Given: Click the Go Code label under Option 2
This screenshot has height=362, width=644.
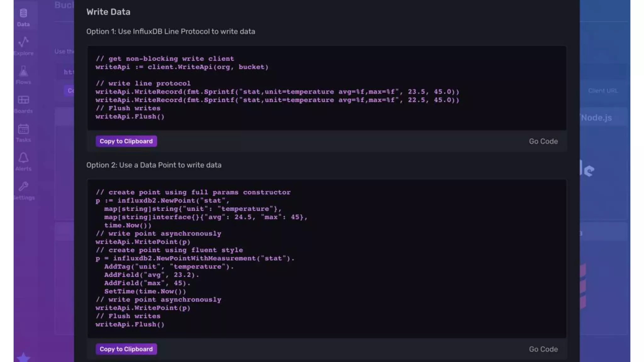Looking at the screenshot, I should 543,349.
